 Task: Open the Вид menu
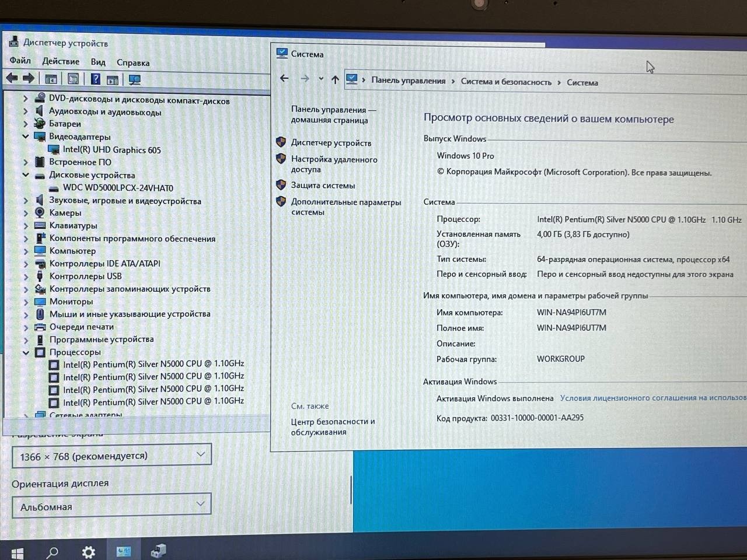pyautogui.click(x=98, y=62)
